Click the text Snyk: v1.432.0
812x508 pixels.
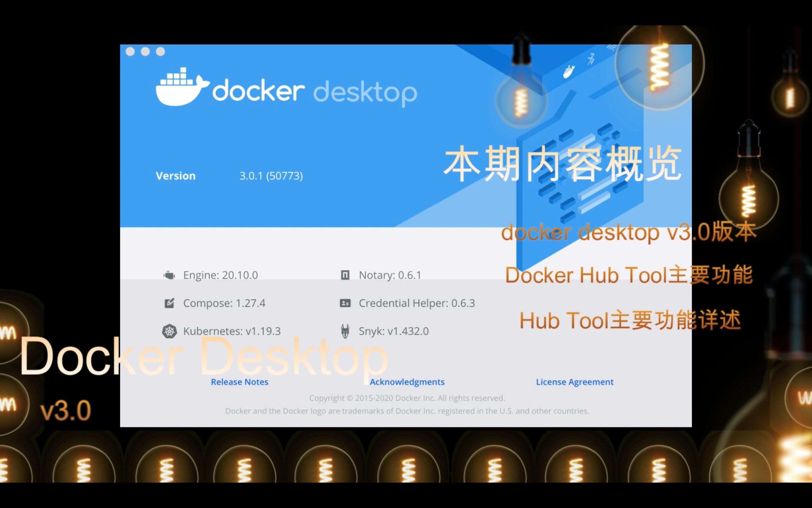tap(394, 331)
